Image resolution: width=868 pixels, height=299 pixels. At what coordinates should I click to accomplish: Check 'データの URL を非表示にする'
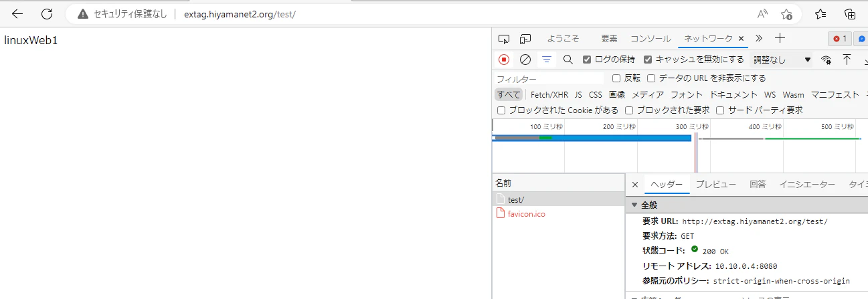(651, 78)
